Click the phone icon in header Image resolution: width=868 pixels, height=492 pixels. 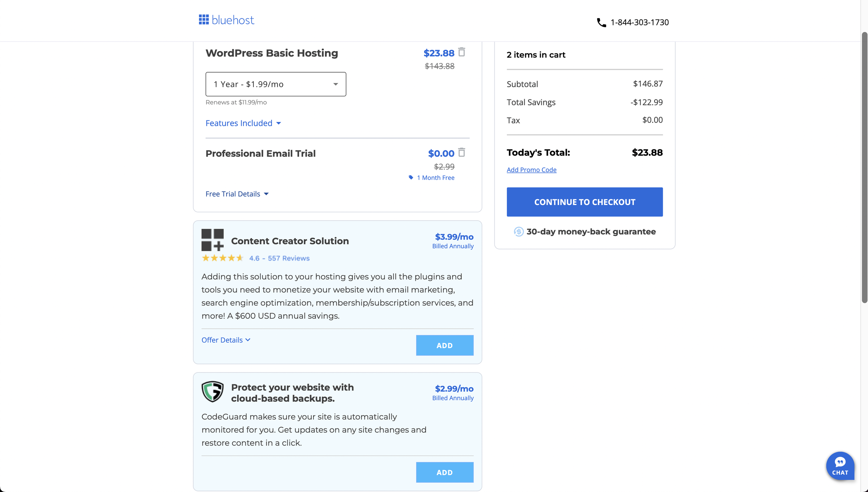601,23
